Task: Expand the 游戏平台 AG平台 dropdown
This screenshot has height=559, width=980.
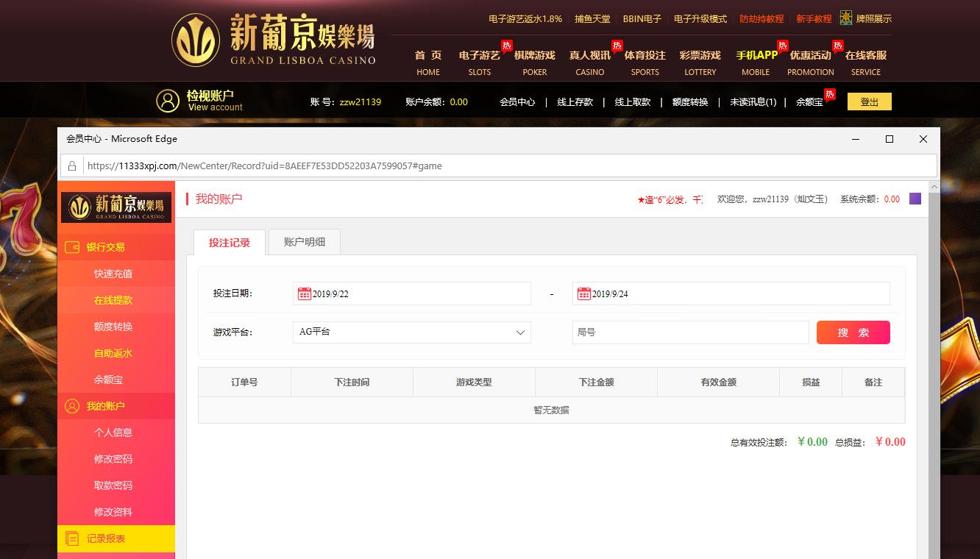Action: [412, 332]
